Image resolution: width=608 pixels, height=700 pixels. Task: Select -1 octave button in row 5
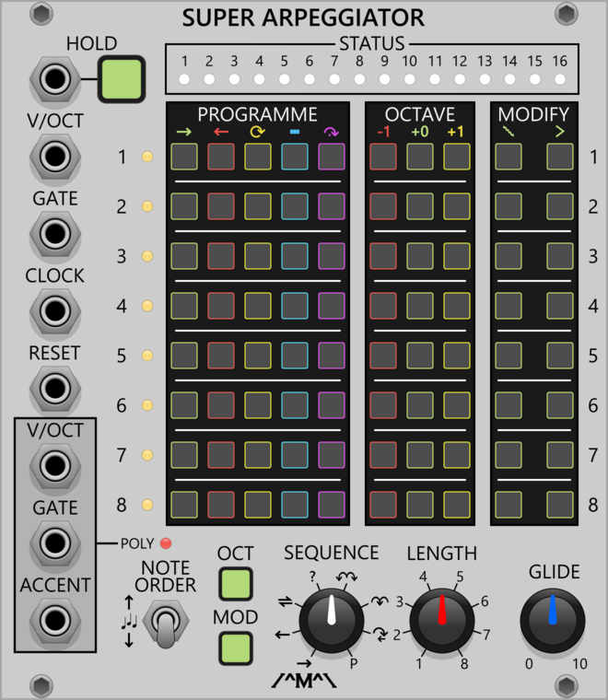click(383, 356)
